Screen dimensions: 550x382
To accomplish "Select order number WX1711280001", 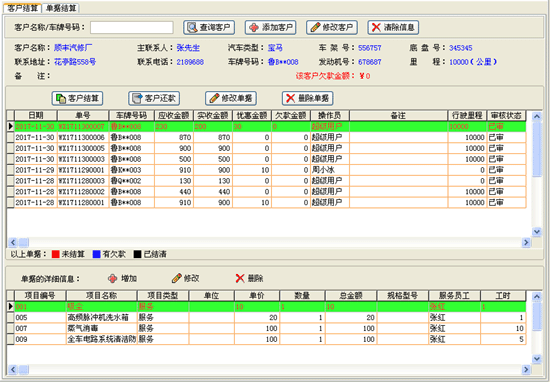I will coord(81,203).
